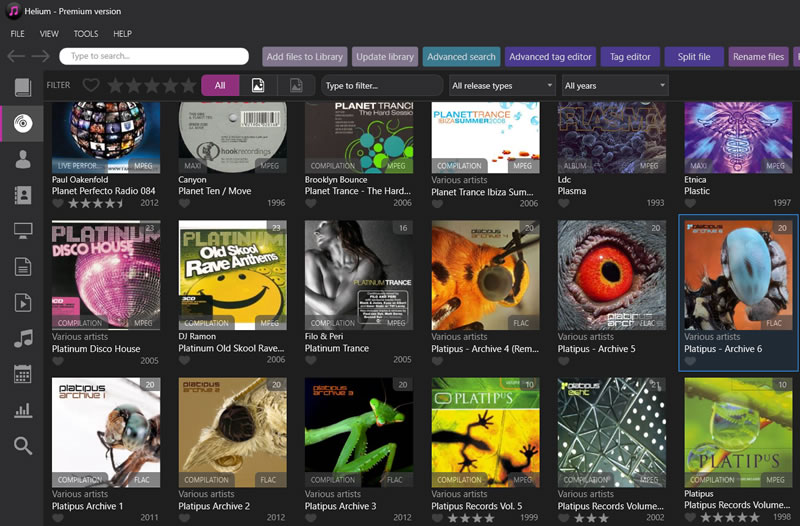The width and height of the screenshot is (800, 526).
Task: Click the Planet Trance Ibiza Sum... title
Action: (482, 192)
